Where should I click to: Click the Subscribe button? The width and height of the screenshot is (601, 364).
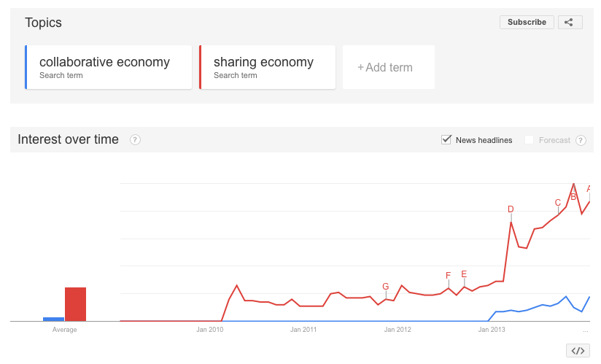pyautogui.click(x=527, y=22)
